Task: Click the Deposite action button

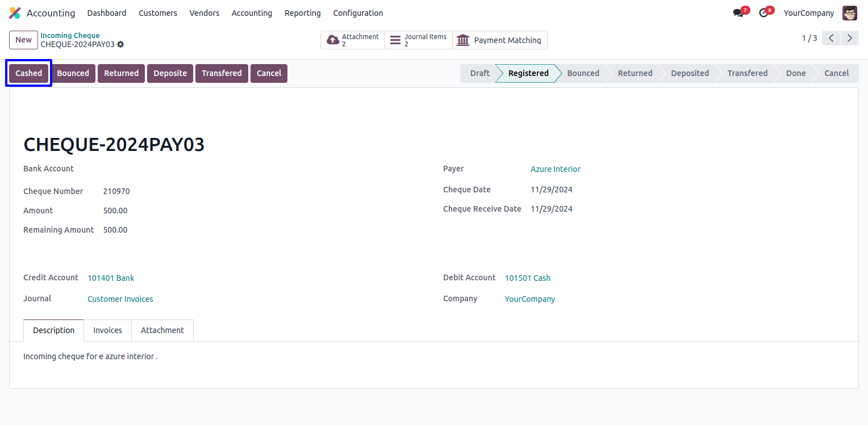Action: click(x=170, y=73)
